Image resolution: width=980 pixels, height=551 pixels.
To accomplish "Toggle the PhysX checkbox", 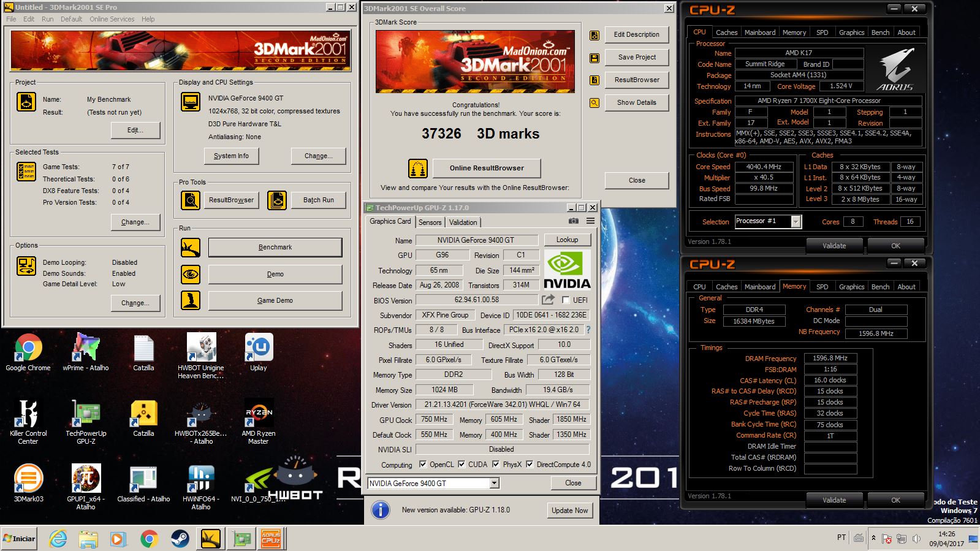I will tap(496, 465).
